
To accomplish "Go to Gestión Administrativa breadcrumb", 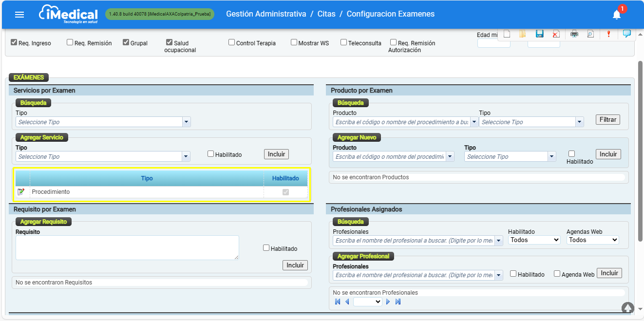I will click(x=266, y=14).
